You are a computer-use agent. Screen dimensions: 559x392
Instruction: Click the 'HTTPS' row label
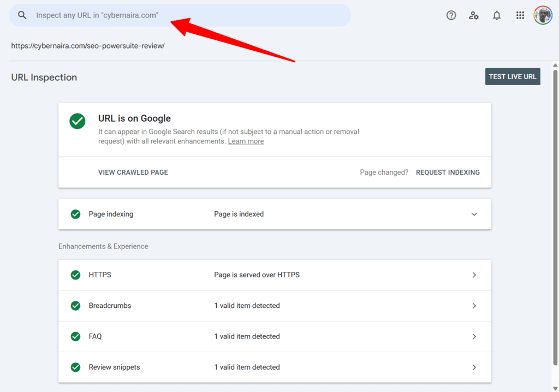tap(100, 275)
